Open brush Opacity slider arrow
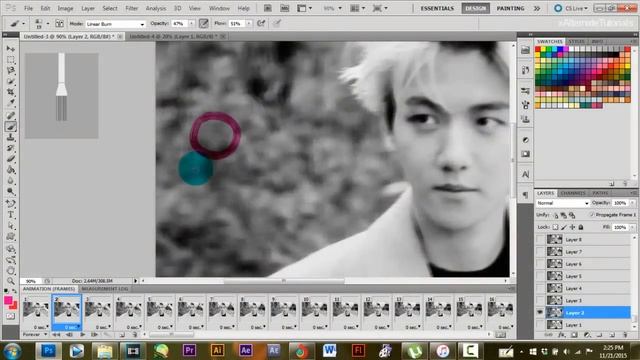The height and width of the screenshot is (360, 640). pyautogui.click(x=191, y=24)
